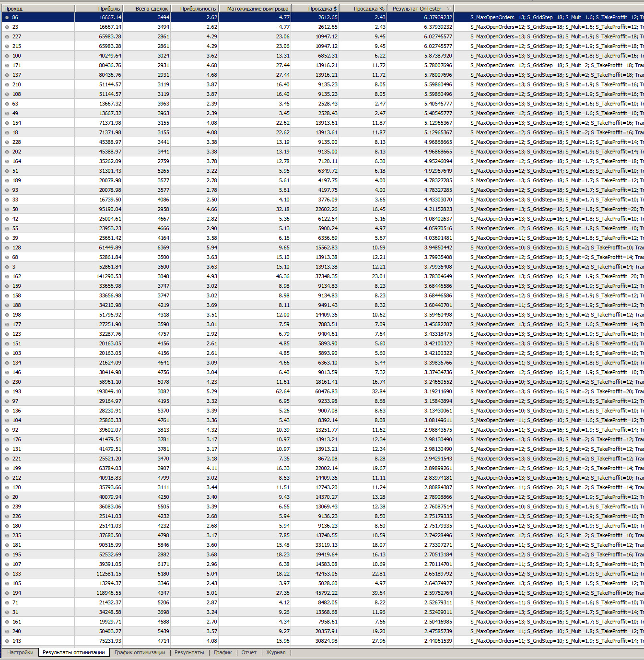The height and width of the screenshot is (660, 644).
Task: Click profit value 90516.99
Action: [x=110, y=545]
